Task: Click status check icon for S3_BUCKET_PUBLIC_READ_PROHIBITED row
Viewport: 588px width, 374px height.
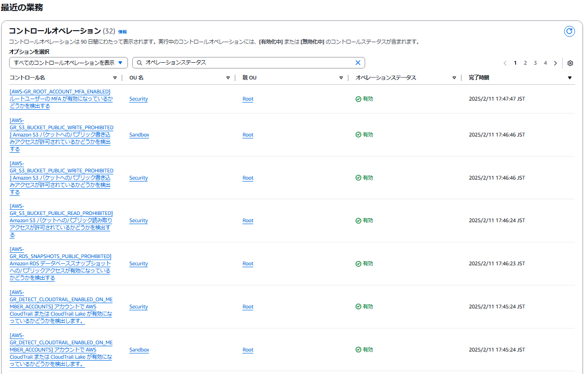Action: click(358, 221)
